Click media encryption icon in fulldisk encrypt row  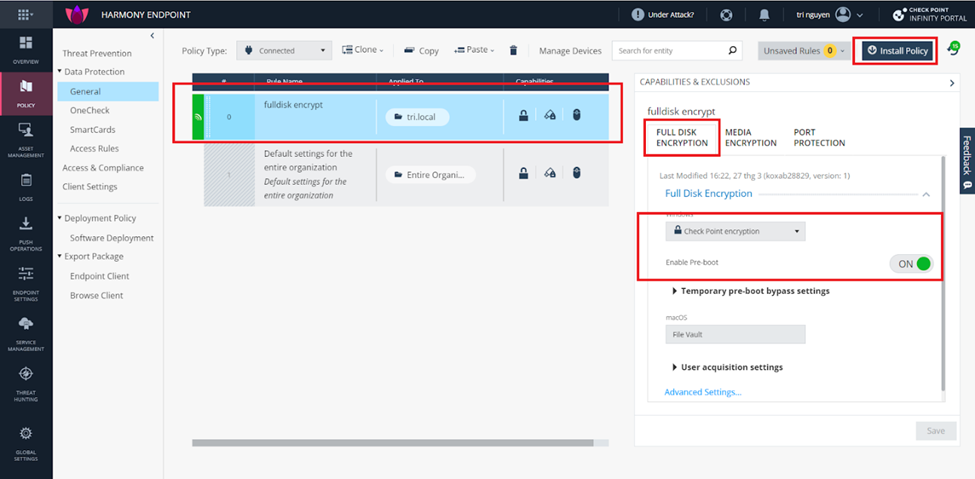tap(550, 115)
